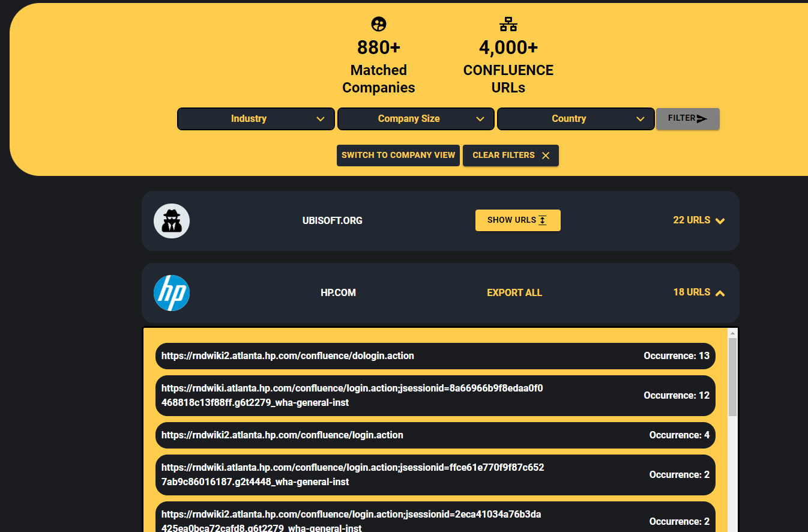This screenshot has height=532, width=808.
Task: Click the UBISOFT.ORG company name
Action: click(333, 220)
